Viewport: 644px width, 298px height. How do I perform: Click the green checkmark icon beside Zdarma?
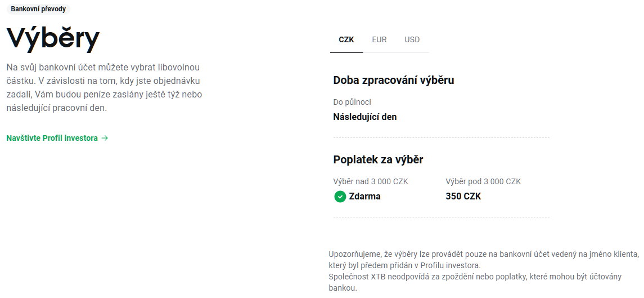[x=340, y=197]
